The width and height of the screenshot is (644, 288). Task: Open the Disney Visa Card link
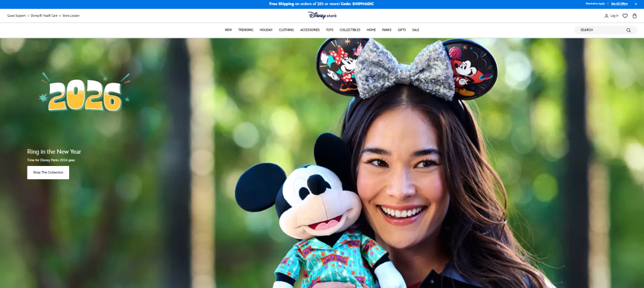[44, 16]
